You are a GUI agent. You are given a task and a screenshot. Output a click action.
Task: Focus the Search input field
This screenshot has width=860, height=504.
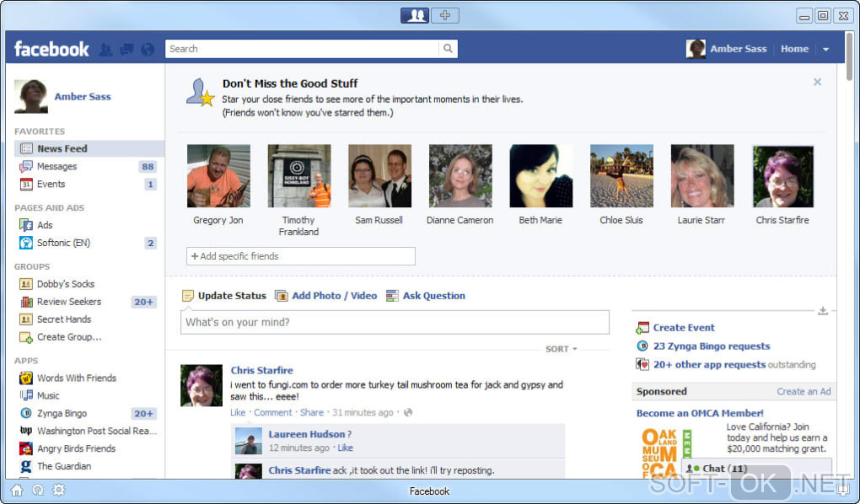302,49
